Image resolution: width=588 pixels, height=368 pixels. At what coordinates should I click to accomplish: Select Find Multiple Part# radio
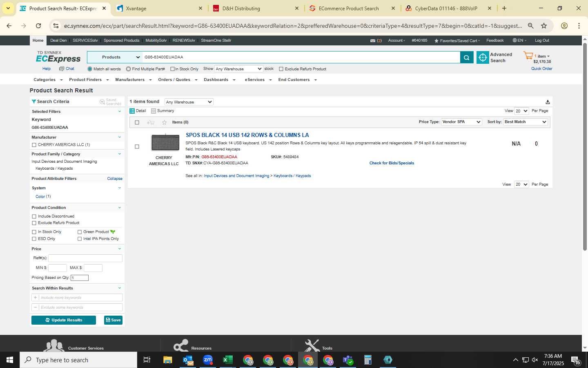click(128, 69)
